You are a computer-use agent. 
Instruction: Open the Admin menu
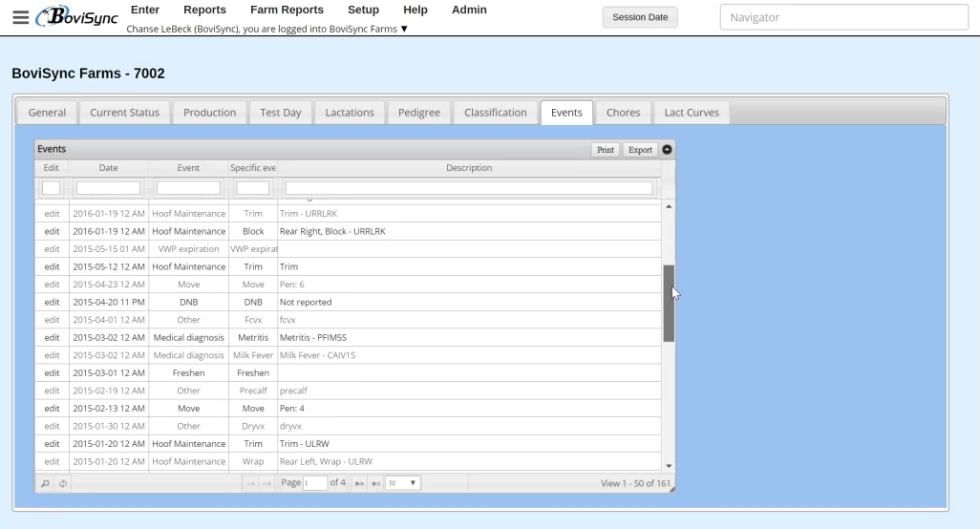pos(469,10)
